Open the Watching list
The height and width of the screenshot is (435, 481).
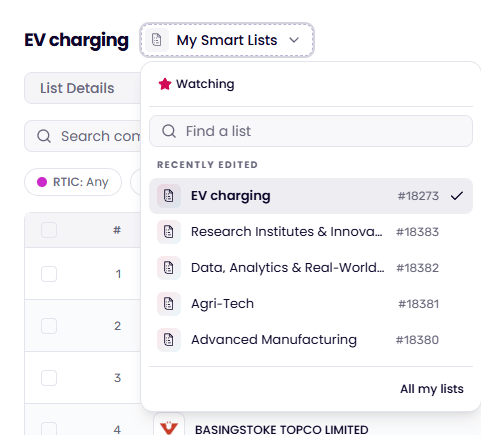pyautogui.click(x=197, y=84)
